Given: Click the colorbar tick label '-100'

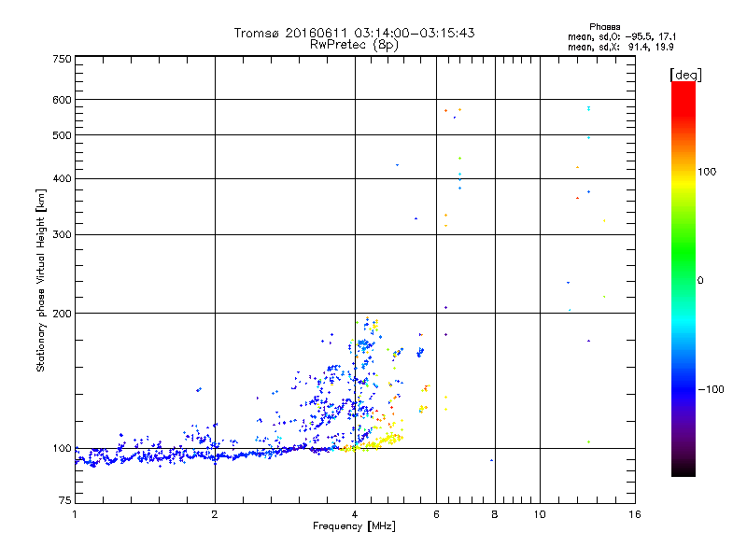Looking at the screenshot, I should pyautogui.click(x=712, y=389).
